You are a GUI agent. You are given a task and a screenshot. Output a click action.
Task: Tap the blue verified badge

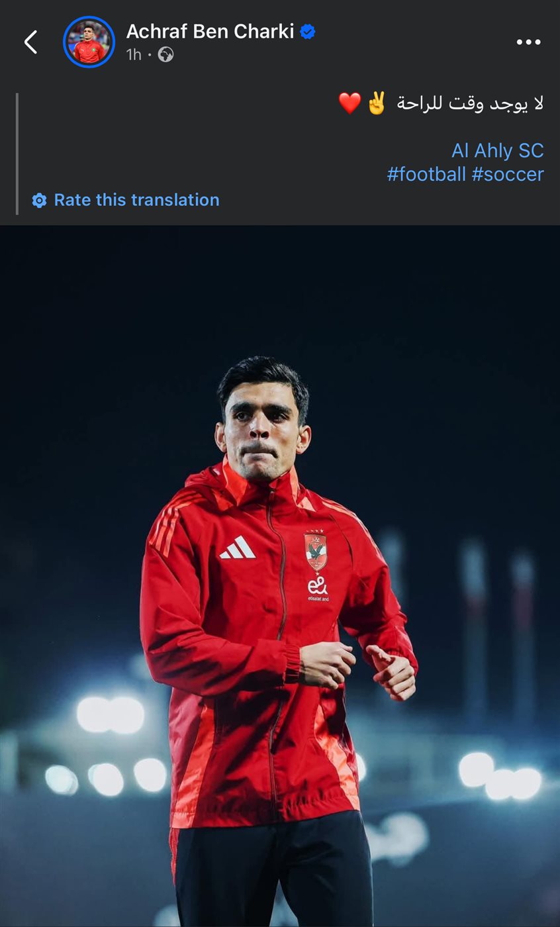308,31
